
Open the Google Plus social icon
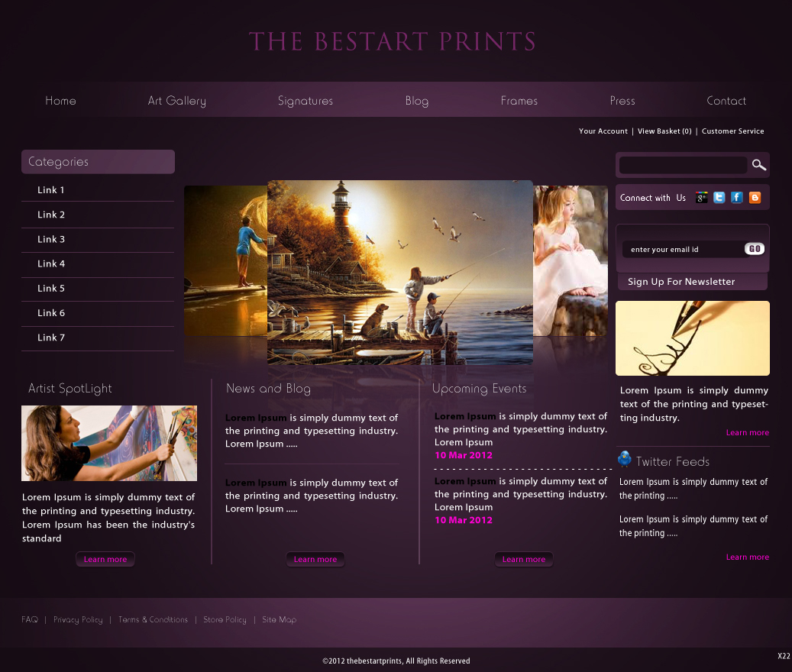(701, 198)
